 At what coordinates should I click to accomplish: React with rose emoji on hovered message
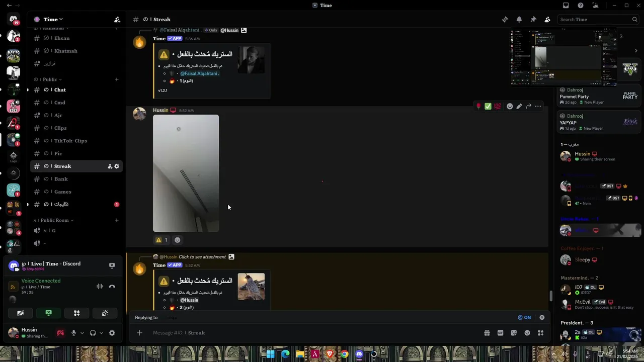(478, 106)
